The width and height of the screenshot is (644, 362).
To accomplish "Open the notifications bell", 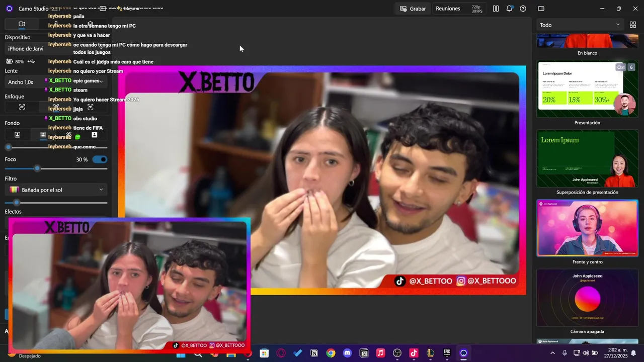I will [x=510, y=9].
